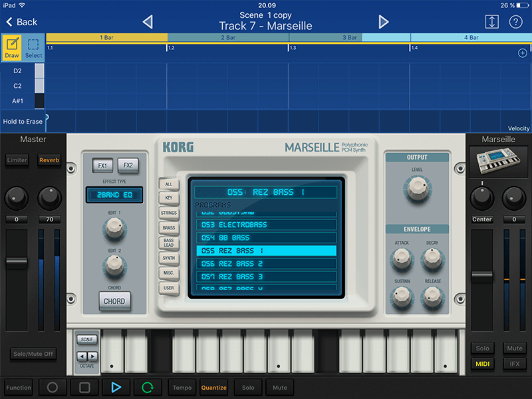Image resolution: width=532 pixels, height=399 pixels.
Task: Select the FX1 tab
Action: tap(102, 166)
